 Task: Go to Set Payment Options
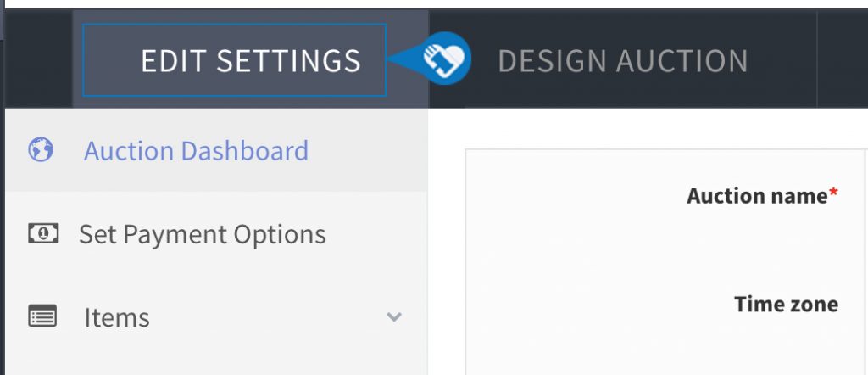click(202, 234)
